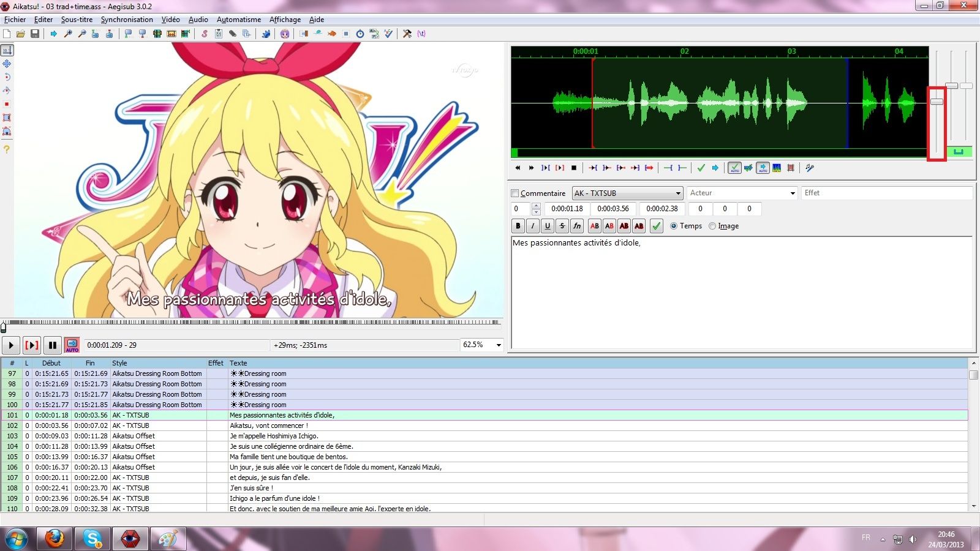
Task: Select the Rotate Z video tool
Action: coord(7,77)
